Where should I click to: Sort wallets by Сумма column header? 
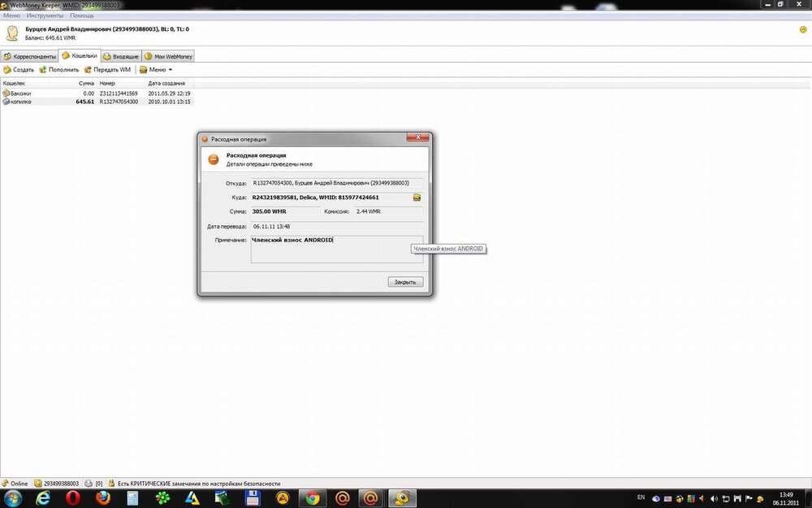[x=87, y=83]
